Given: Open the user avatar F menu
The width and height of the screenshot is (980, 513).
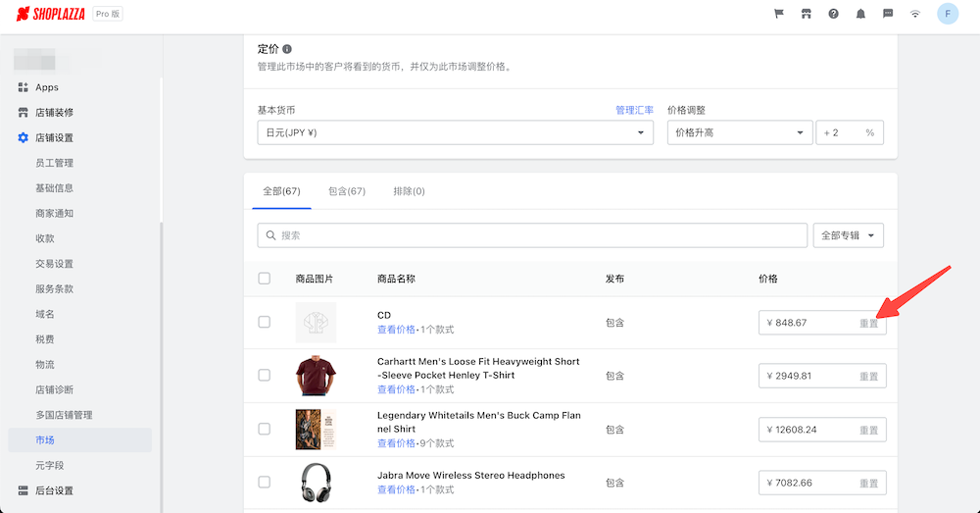Looking at the screenshot, I should pos(947,14).
